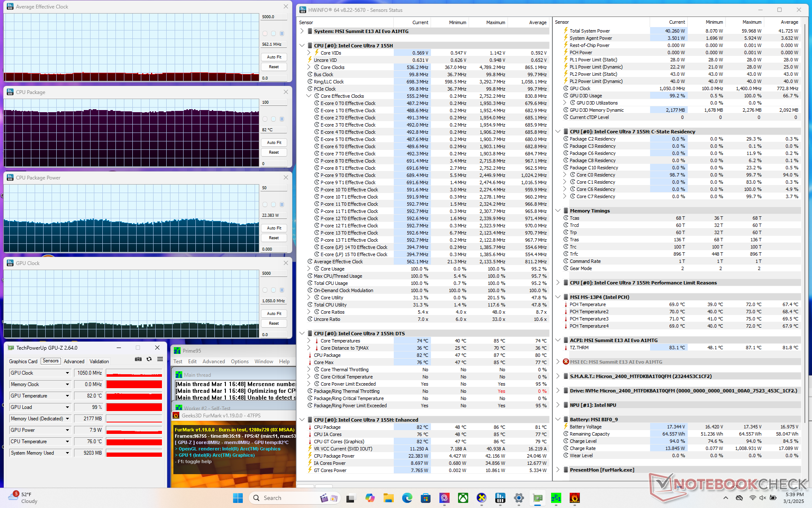Expand the S.M.A.R.T. Micron drive section
The width and height of the screenshot is (812, 508).
coord(558,376)
